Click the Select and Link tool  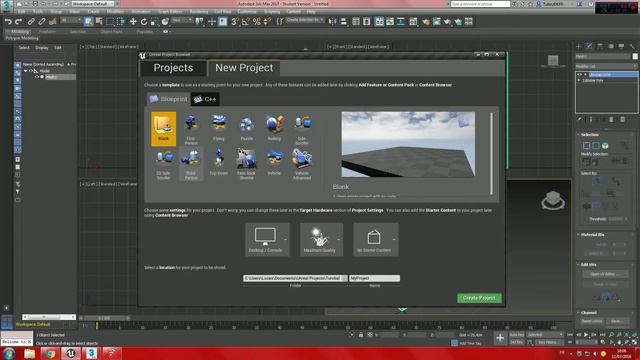(x=31, y=22)
